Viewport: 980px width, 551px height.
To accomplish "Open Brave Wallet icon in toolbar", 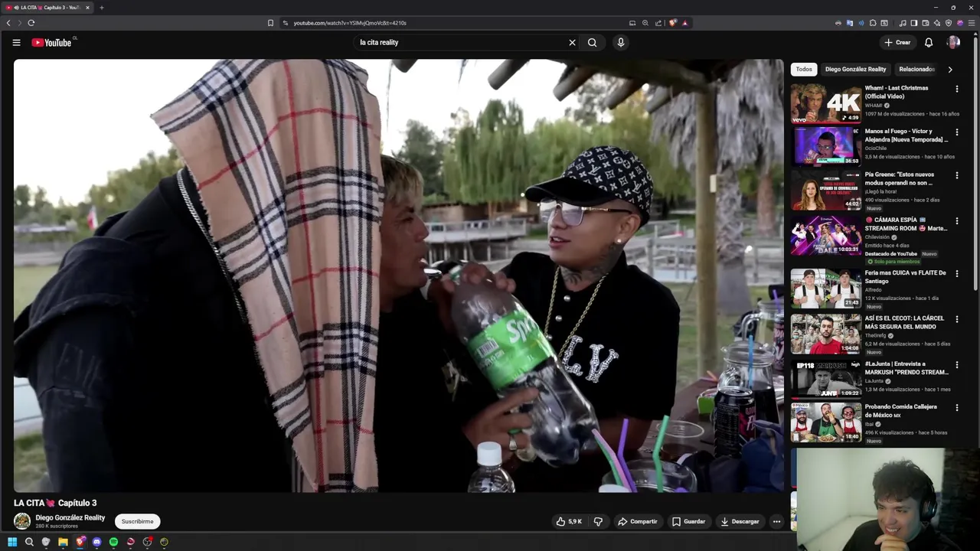I will click(x=926, y=23).
